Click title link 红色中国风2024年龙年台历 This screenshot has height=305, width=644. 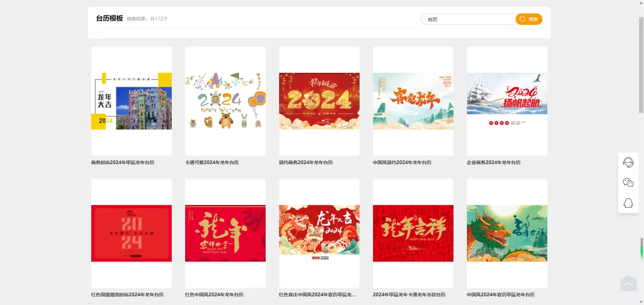(x=214, y=295)
